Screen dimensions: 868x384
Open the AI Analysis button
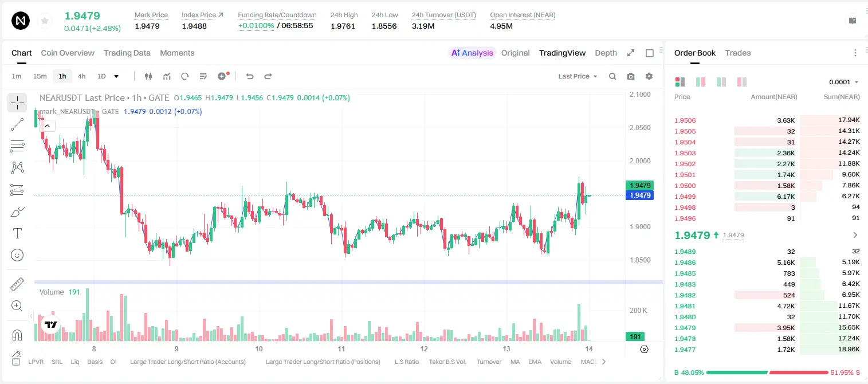click(x=472, y=53)
